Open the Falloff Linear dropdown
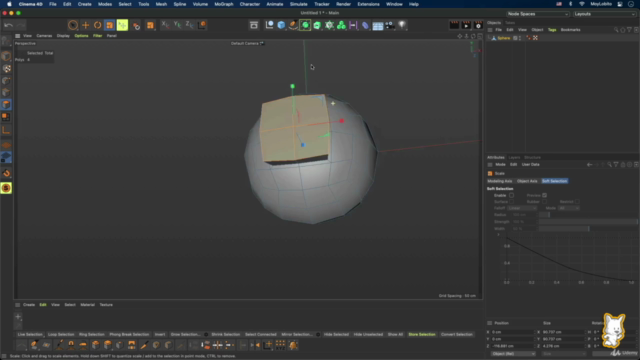640x360 pixels. 522,208
